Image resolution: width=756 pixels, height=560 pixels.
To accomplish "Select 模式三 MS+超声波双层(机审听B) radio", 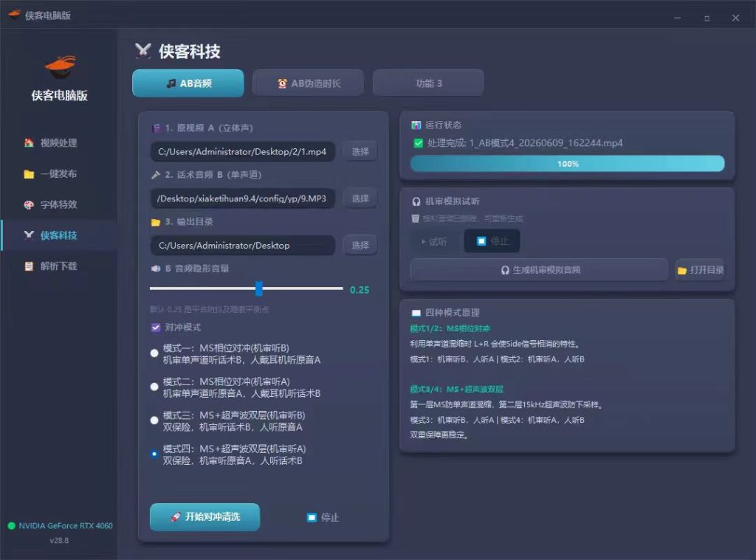I will [x=154, y=421].
